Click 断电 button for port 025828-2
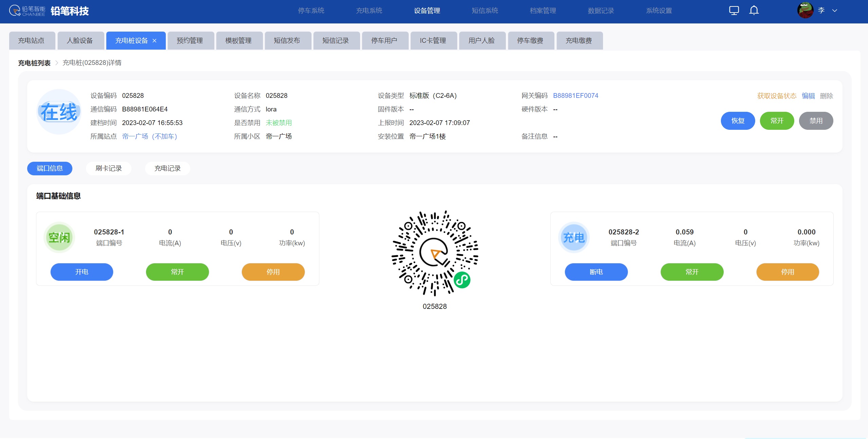 [x=596, y=272]
